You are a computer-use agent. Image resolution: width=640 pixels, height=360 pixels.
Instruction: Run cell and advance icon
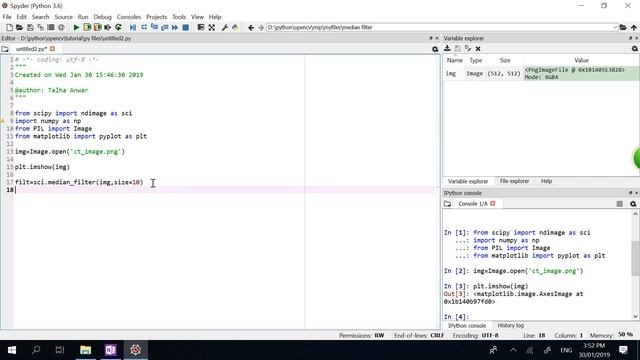97,27
